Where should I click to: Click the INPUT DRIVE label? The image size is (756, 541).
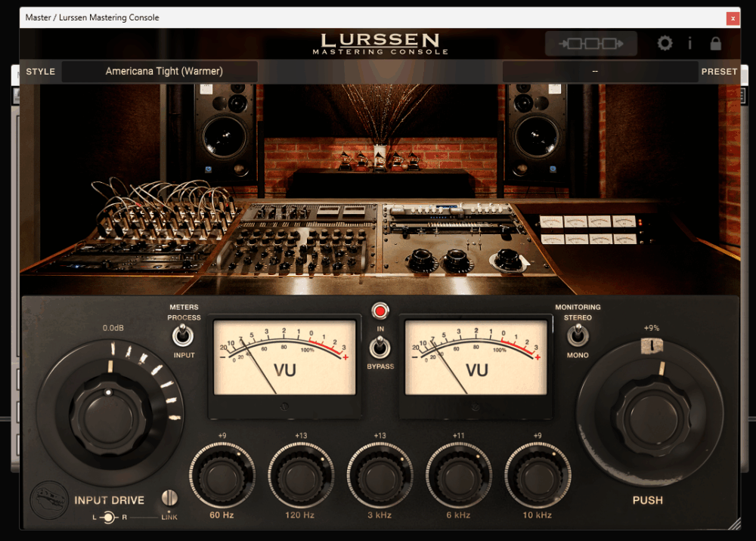tap(110, 500)
